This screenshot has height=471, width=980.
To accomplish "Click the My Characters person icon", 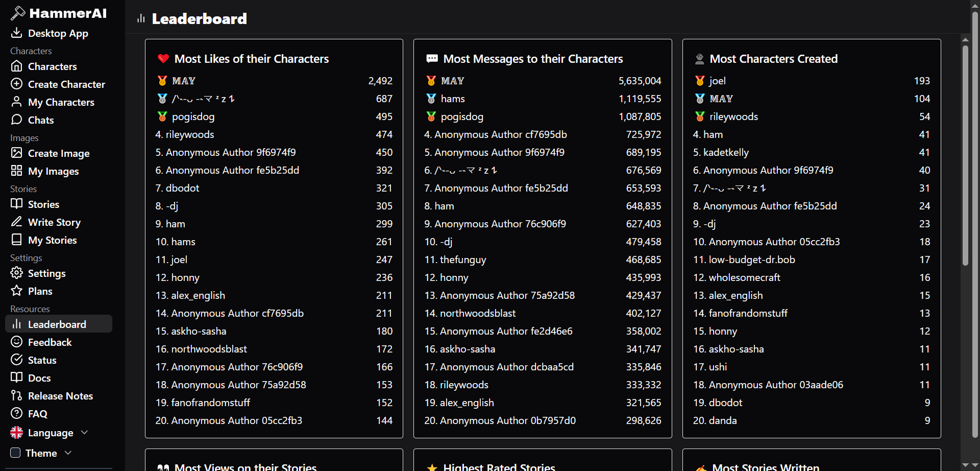I will click(x=17, y=102).
